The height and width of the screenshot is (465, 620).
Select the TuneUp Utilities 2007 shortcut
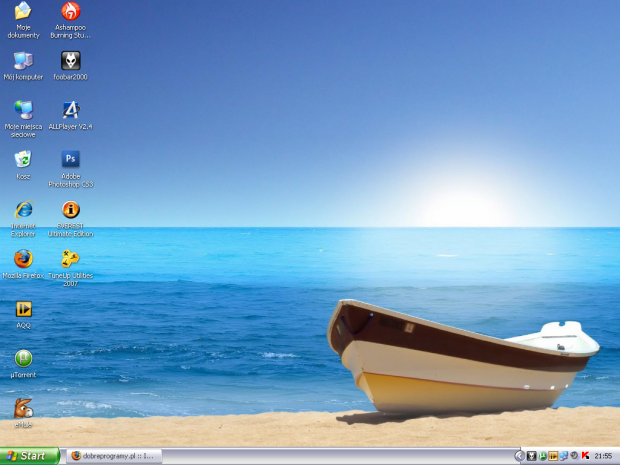click(71, 258)
